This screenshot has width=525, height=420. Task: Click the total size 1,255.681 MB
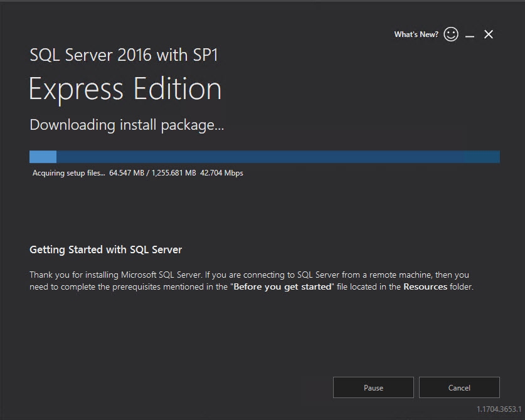click(x=174, y=173)
